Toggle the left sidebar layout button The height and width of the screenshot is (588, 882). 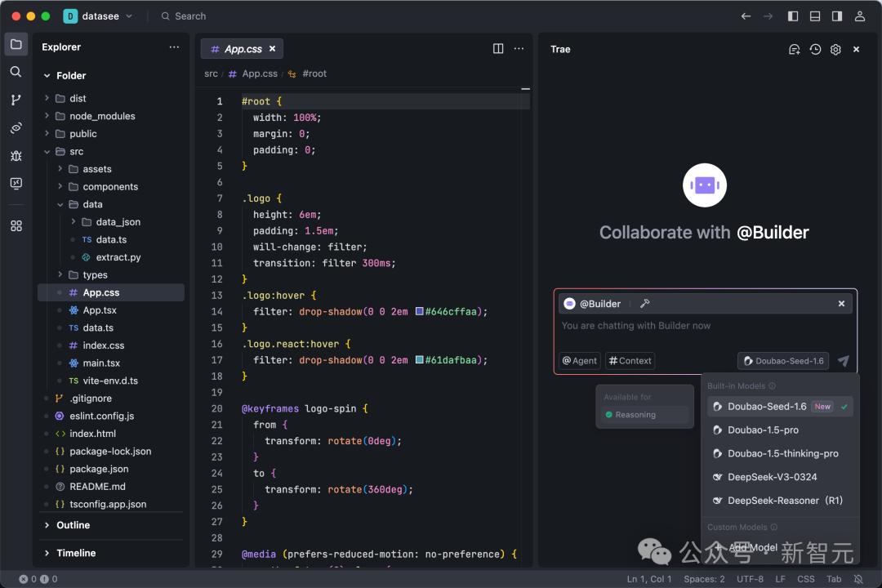793,16
